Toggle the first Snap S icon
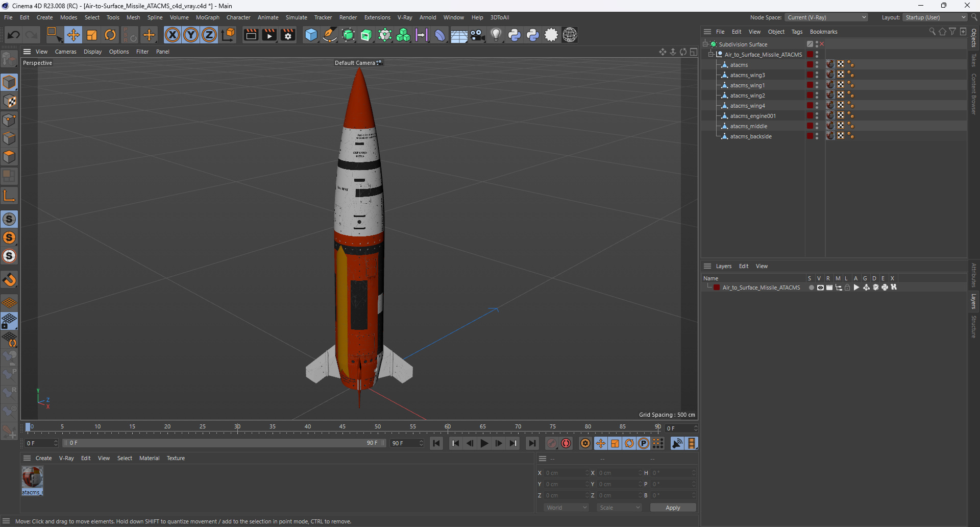 [x=9, y=219]
